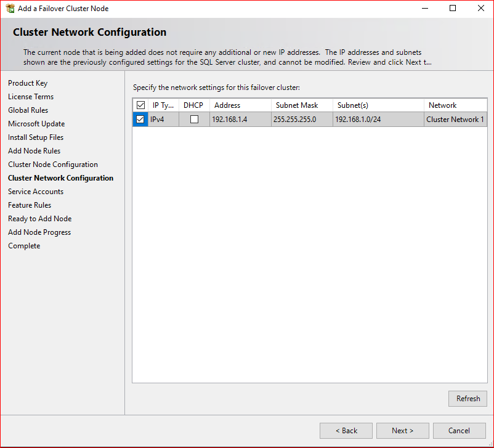Open Global Rules step in sidebar

[28, 110]
